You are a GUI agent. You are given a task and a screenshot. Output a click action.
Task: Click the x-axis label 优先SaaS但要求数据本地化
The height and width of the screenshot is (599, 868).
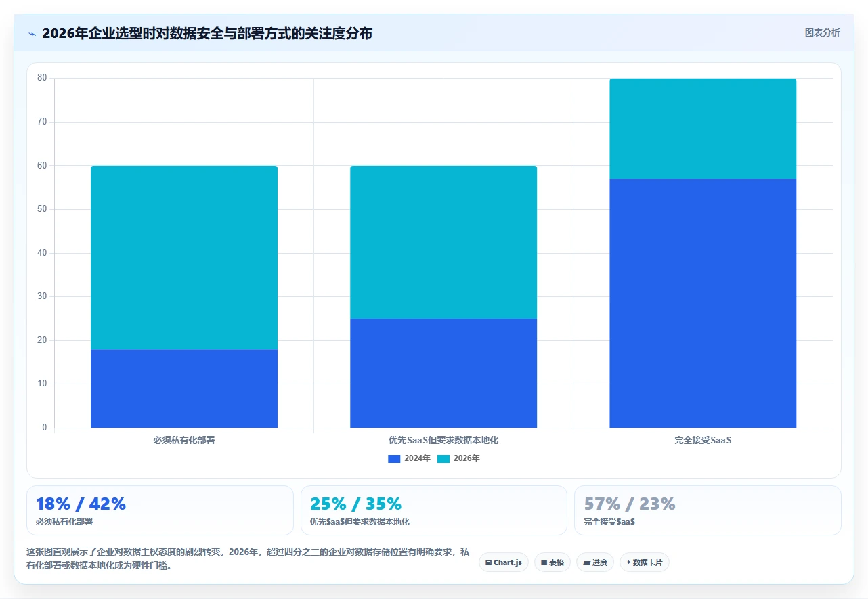click(x=443, y=441)
